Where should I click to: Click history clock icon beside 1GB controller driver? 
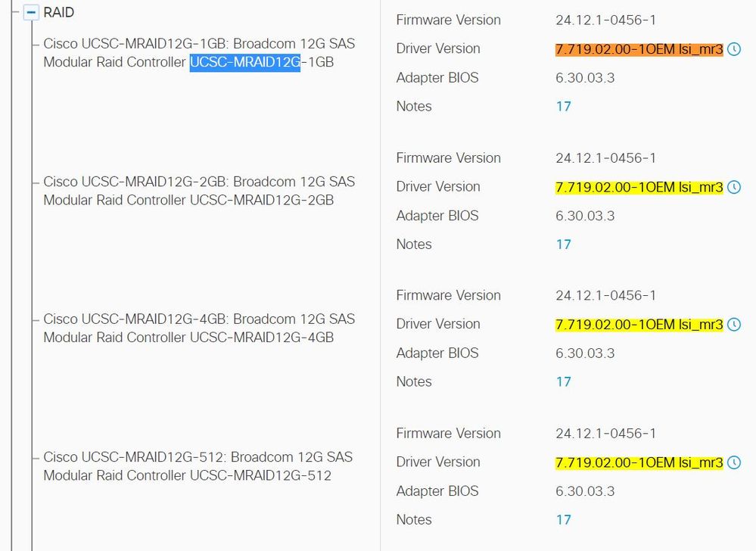pyautogui.click(x=734, y=49)
